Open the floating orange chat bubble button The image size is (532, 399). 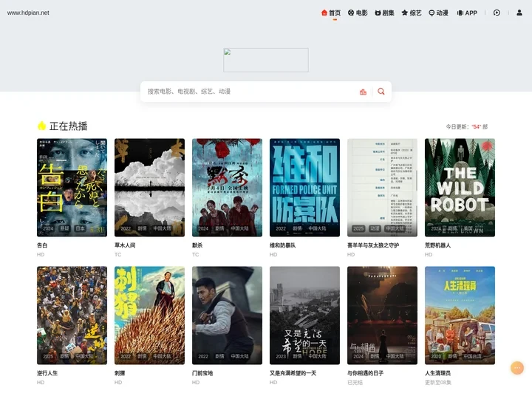click(x=517, y=368)
